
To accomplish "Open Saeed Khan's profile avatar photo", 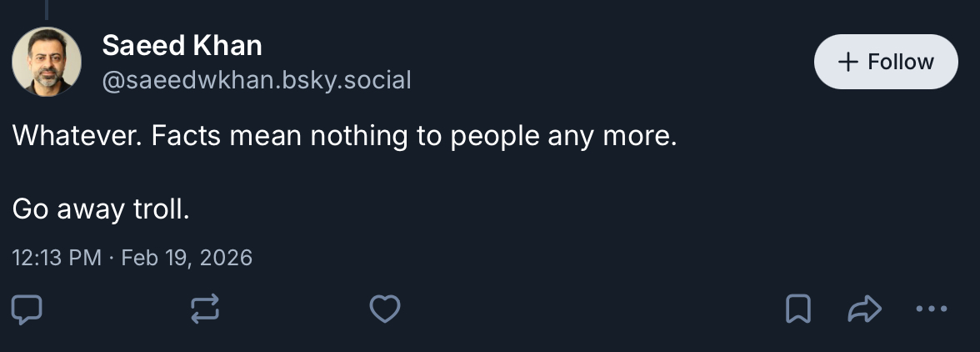I will pos(47,62).
